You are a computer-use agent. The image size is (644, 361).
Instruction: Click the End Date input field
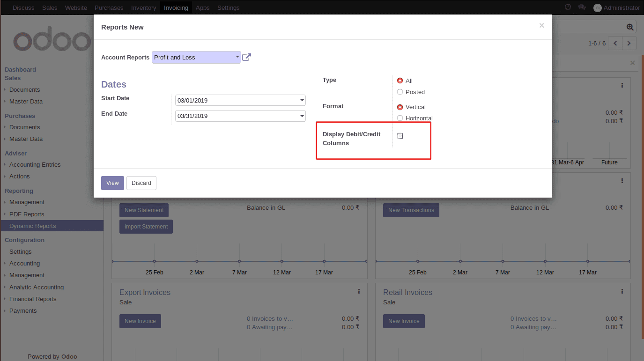pos(240,116)
